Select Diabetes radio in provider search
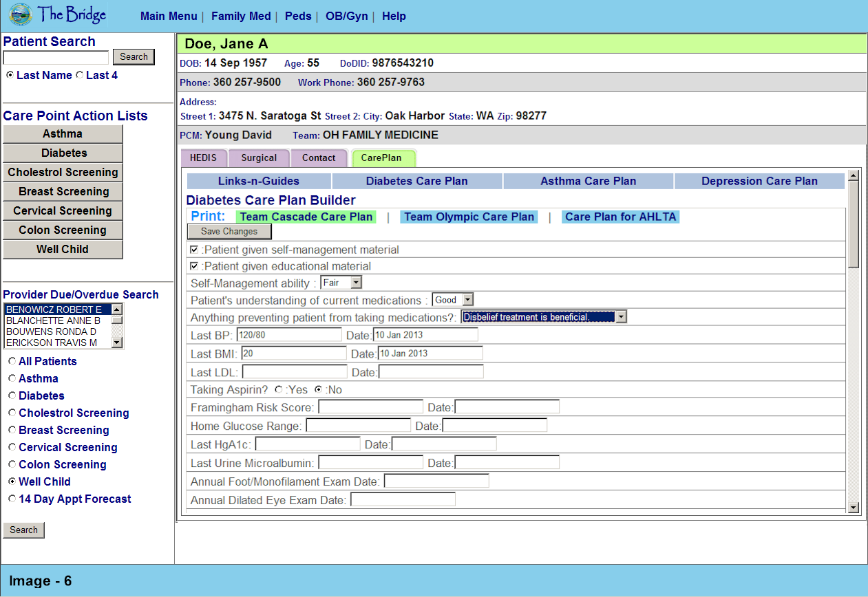The width and height of the screenshot is (868, 597). [12, 395]
